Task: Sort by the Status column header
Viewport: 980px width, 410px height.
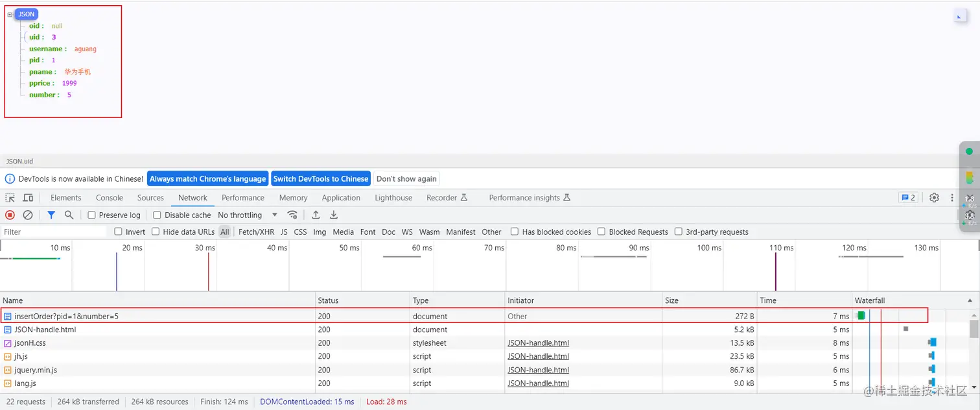Action: click(363, 300)
